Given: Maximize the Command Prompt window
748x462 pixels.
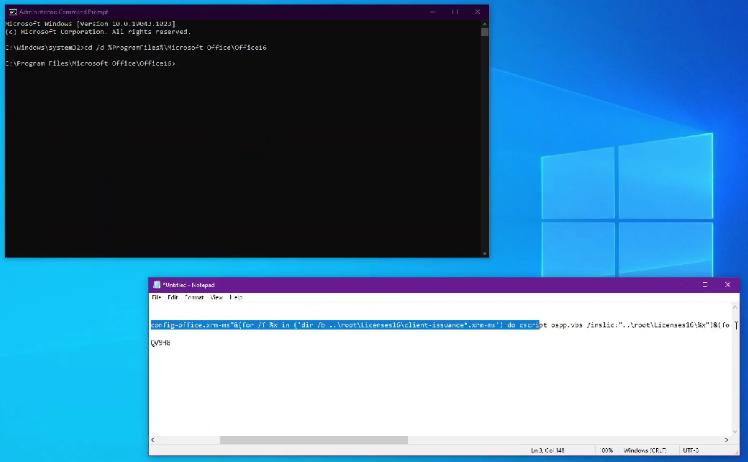Looking at the screenshot, I should coord(455,12).
